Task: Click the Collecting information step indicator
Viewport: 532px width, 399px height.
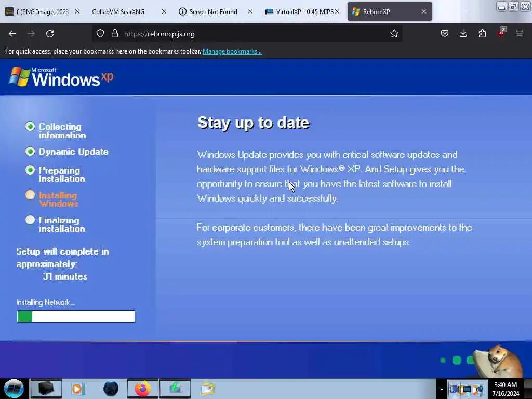Action: pos(30,127)
